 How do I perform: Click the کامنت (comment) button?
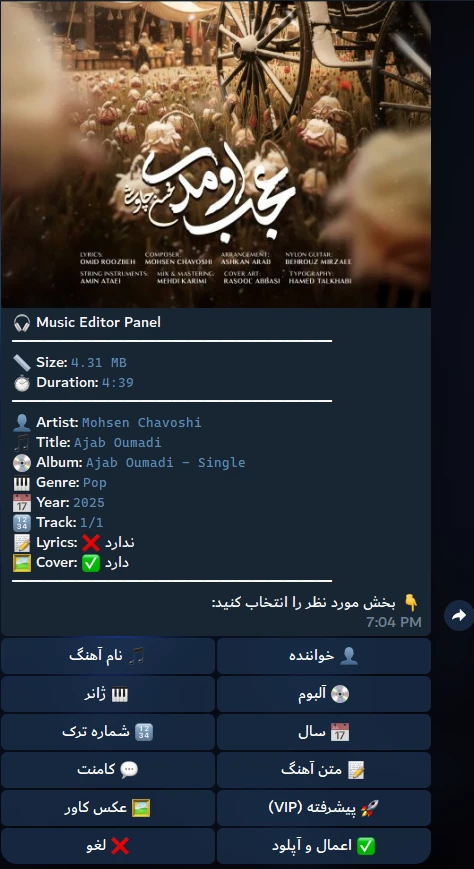point(108,770)
